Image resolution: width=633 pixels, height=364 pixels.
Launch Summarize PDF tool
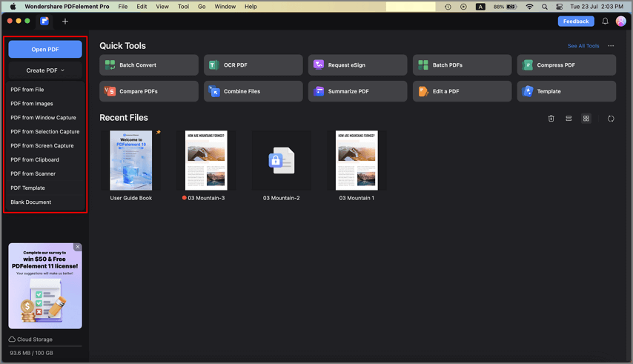click(357, 91)
